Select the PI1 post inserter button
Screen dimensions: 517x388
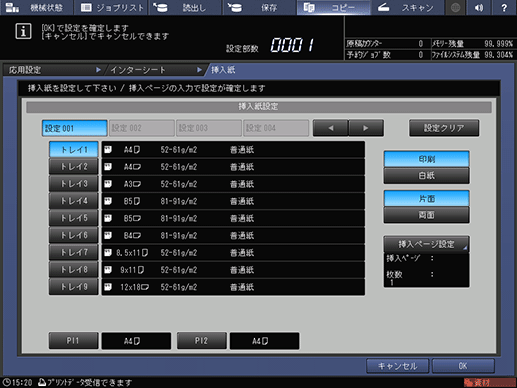pyautogui.click(x=74, y=341)
